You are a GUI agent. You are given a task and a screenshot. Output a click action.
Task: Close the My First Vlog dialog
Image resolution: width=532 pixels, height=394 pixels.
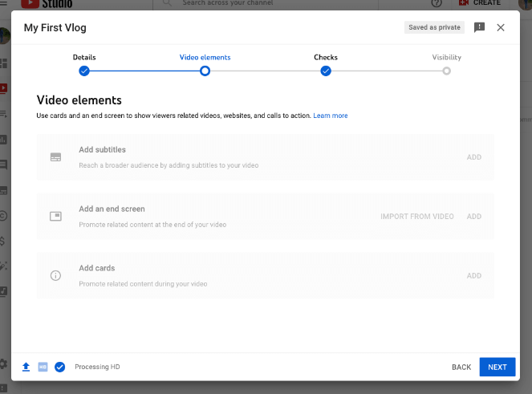point(501,27)
